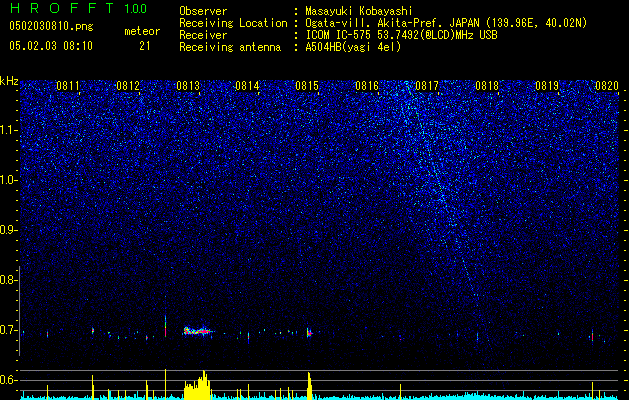Click the observer name Masayuki Kobayashi
629x400 pixels.
pos(359,11)
